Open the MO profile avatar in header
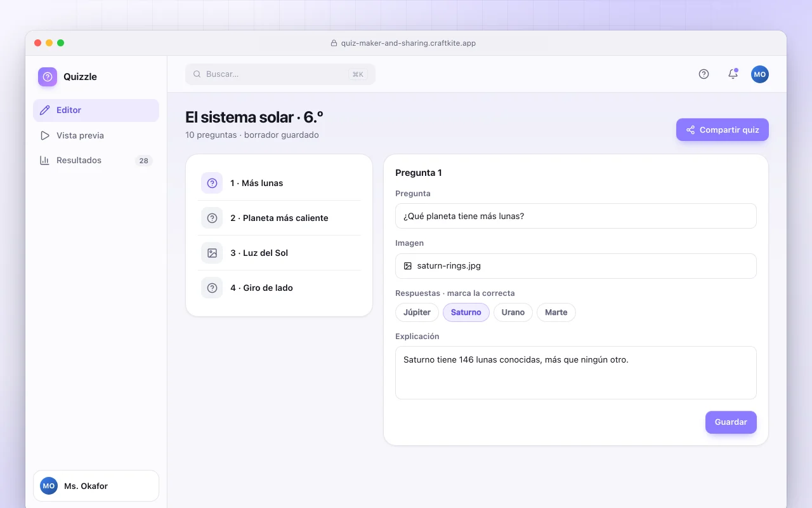The height and width of the screenshot is (508, 812). 760,74
